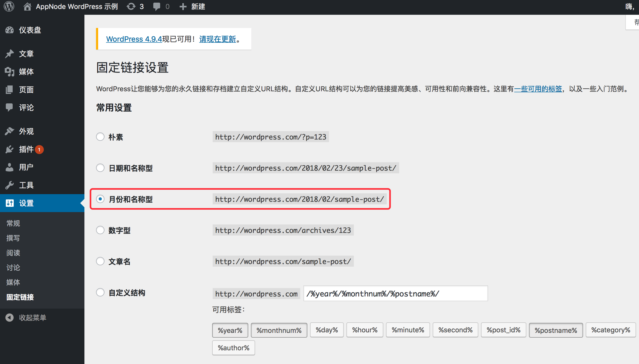
Task: Click the 外观 paintbrush icon
Action: click(9, 131)
